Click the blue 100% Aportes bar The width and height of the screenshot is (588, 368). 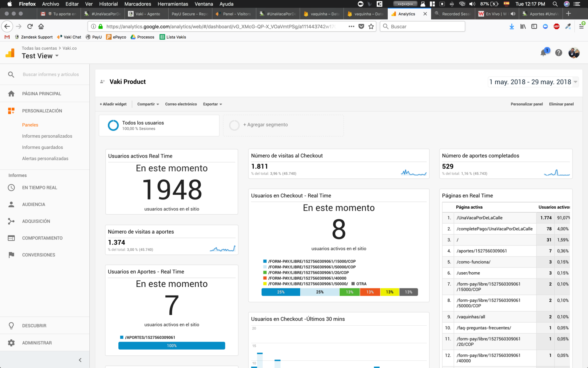(172, 346)
